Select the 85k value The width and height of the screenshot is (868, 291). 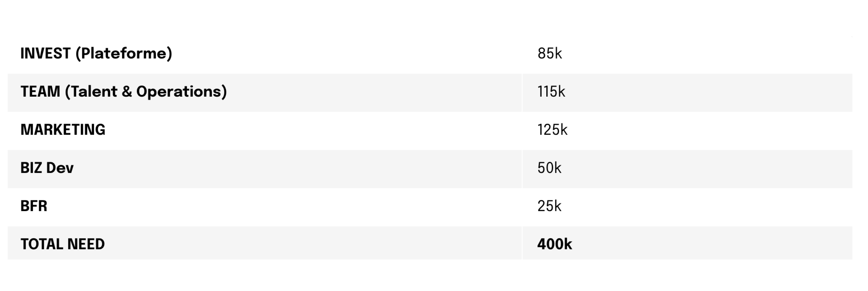coord(550,54)
